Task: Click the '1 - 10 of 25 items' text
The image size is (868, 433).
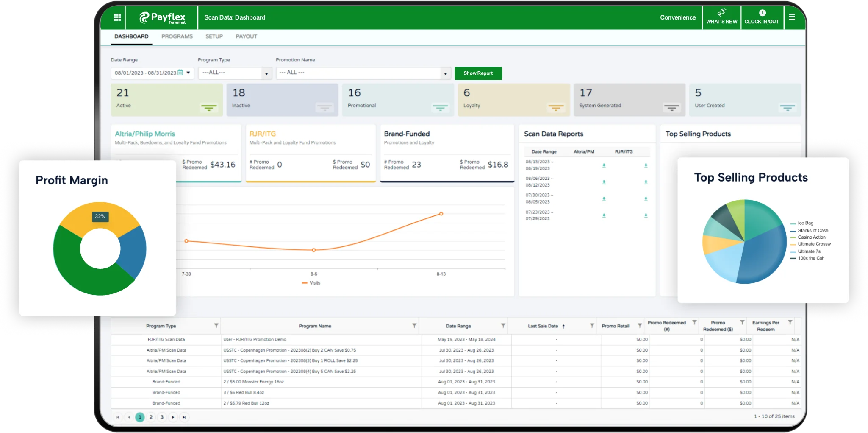Action: (x=774, y=416)
